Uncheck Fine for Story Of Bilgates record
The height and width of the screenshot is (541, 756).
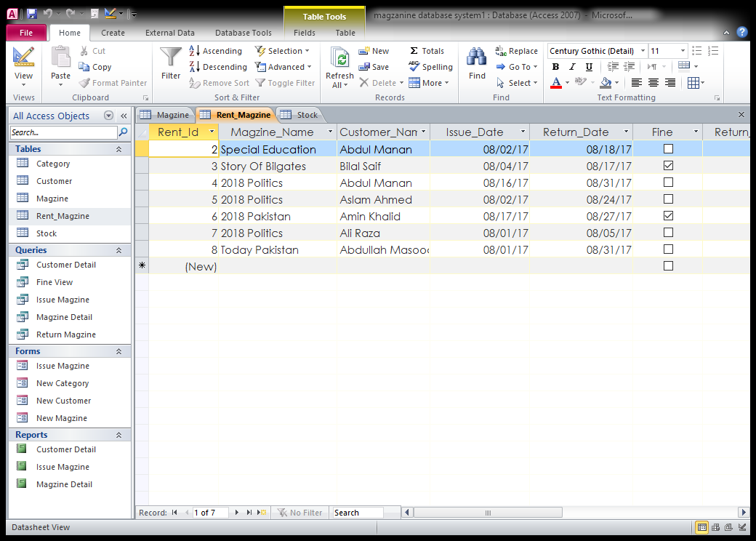point(667,166)
